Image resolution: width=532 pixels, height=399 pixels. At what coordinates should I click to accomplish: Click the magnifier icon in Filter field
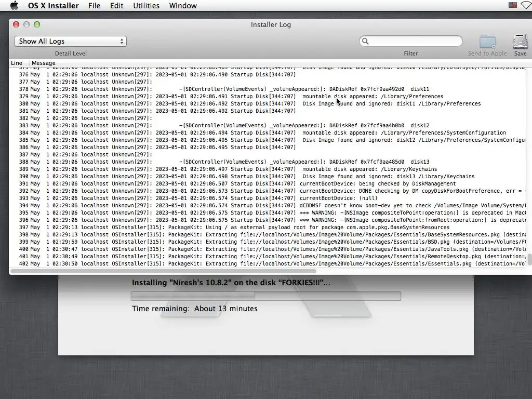[365, 42]
